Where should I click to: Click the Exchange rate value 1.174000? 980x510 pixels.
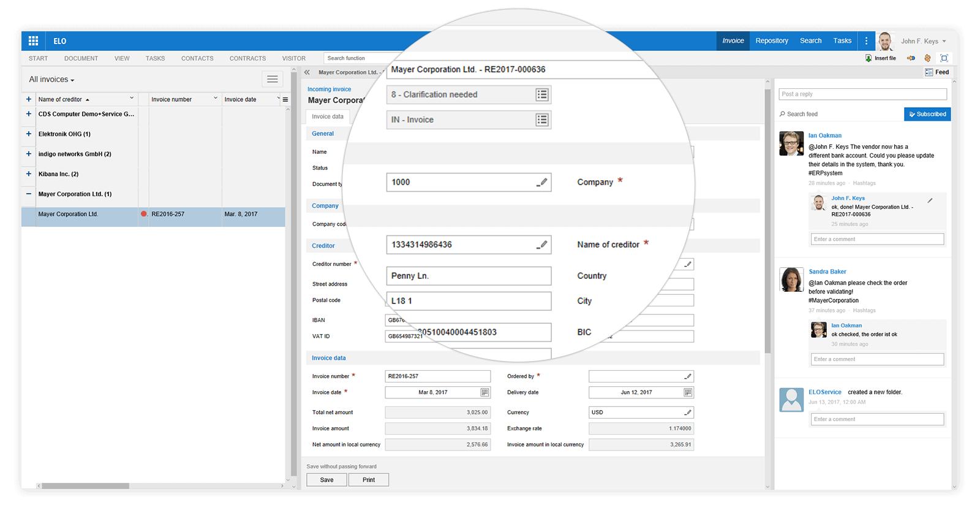pos(641,428)
